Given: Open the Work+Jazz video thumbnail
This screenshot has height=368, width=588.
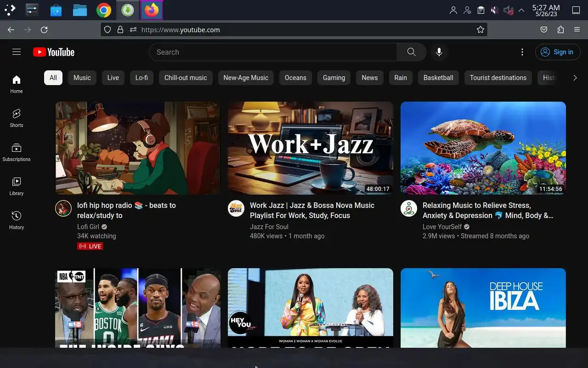Looking at the screenshot, I should (x=311, y=148).
